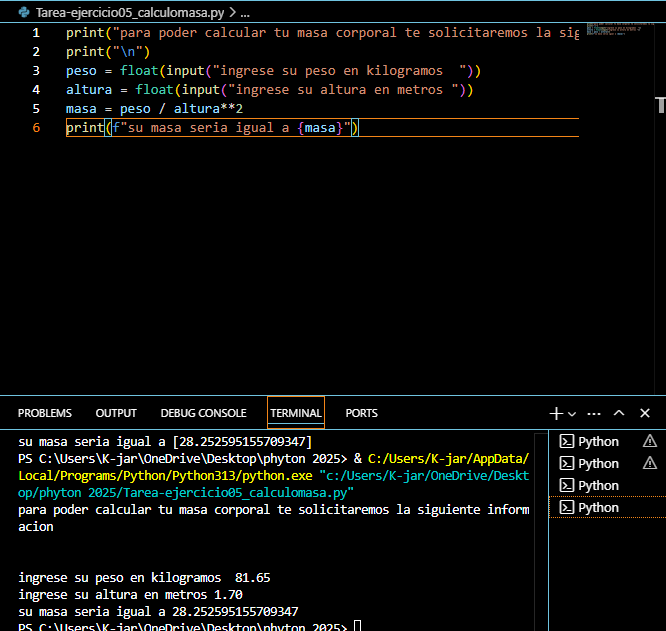Switch to the PROBLEMS tab
This screenshot has width=666, height=631.
(x=45, y=413)
